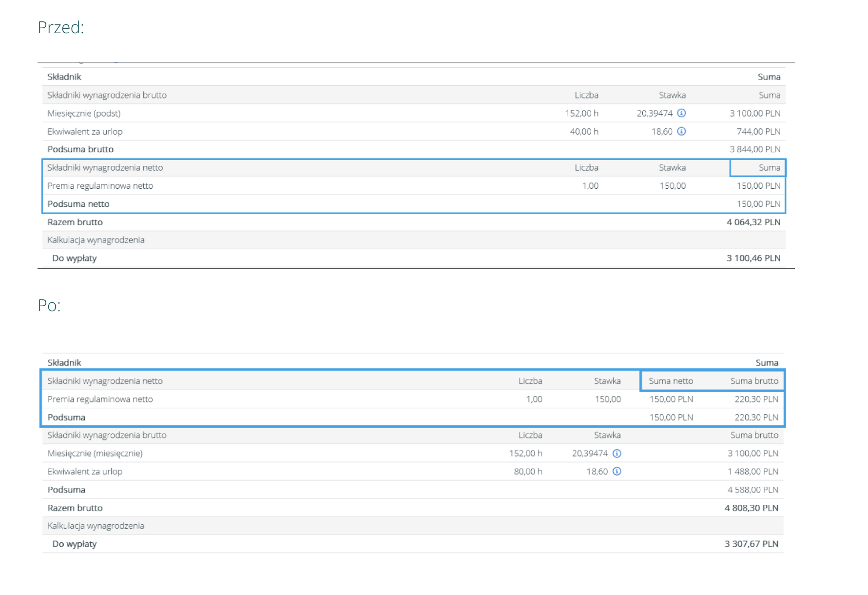Viewport: 868px width, 595px height.
Task: Select the "Podsuma netto" row label
Action: 78,204
